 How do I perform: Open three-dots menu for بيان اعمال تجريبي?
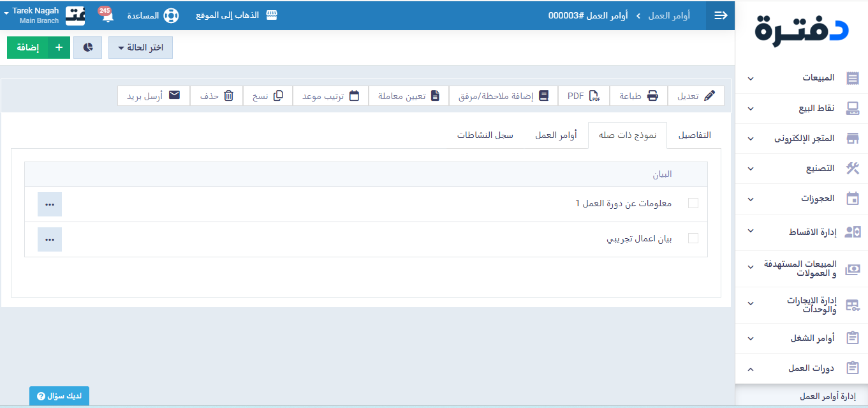[50, 239]
